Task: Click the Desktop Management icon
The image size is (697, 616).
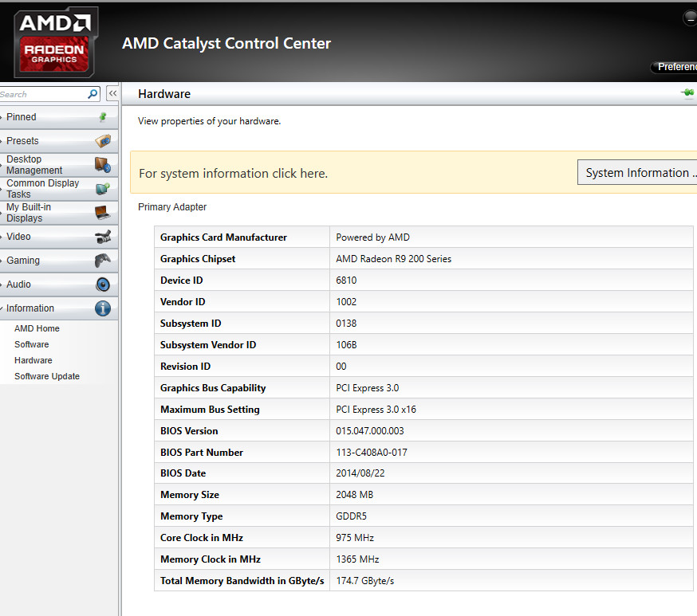Action: point(103,165)
